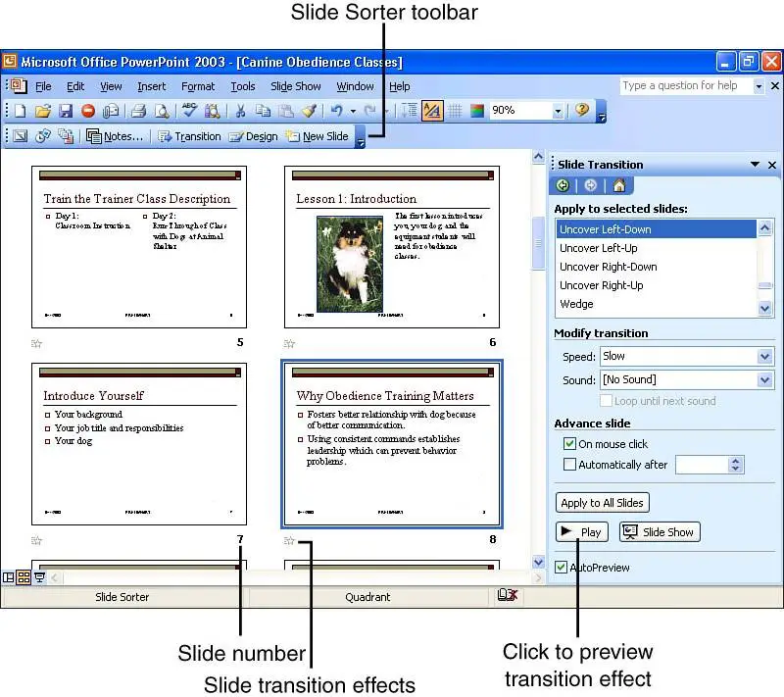Click the Apply to All Slides button
The image size is (784, 697).
602,503
